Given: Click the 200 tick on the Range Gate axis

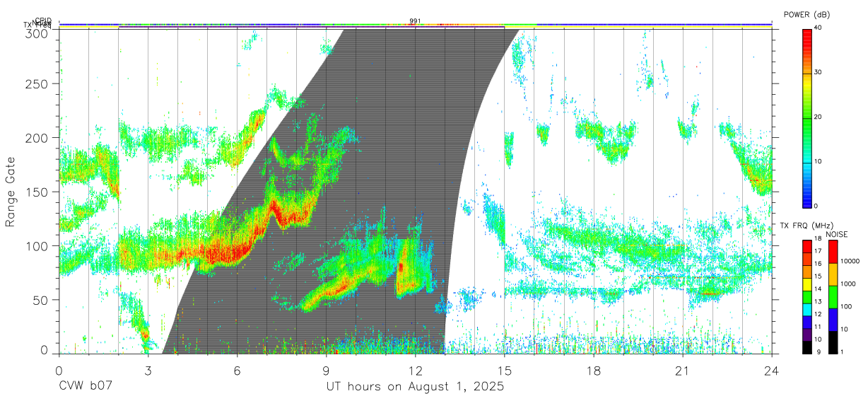Looking at the screenshot, I should [38, 137].
